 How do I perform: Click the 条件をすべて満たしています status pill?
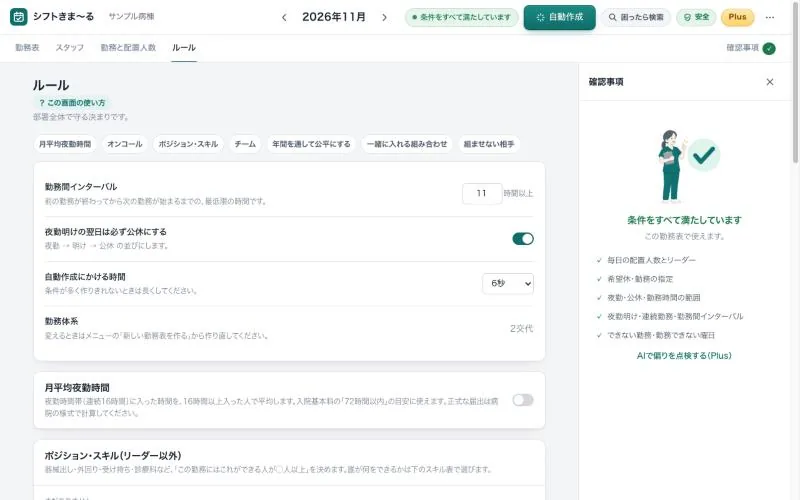tap(462, 17)
